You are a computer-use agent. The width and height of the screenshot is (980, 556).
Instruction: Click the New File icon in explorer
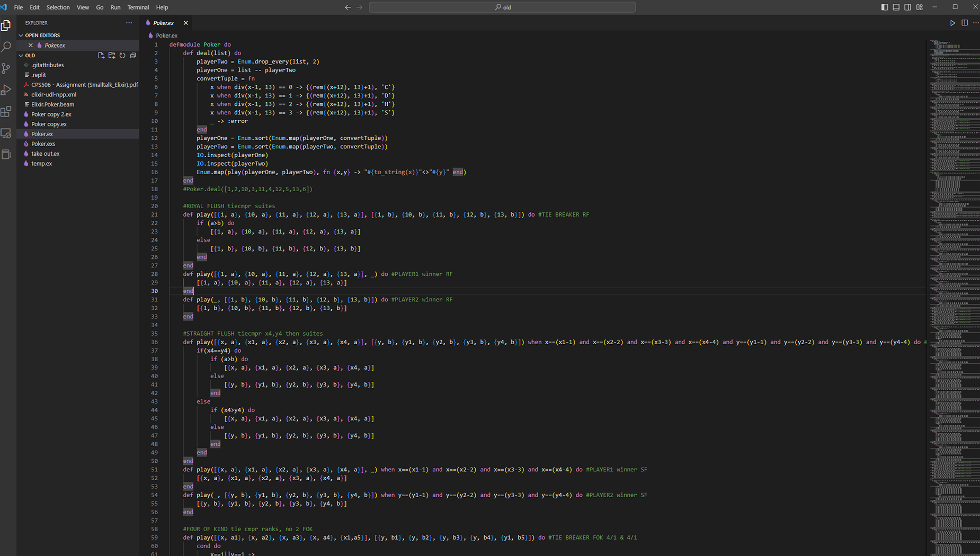tap(101, 56)
